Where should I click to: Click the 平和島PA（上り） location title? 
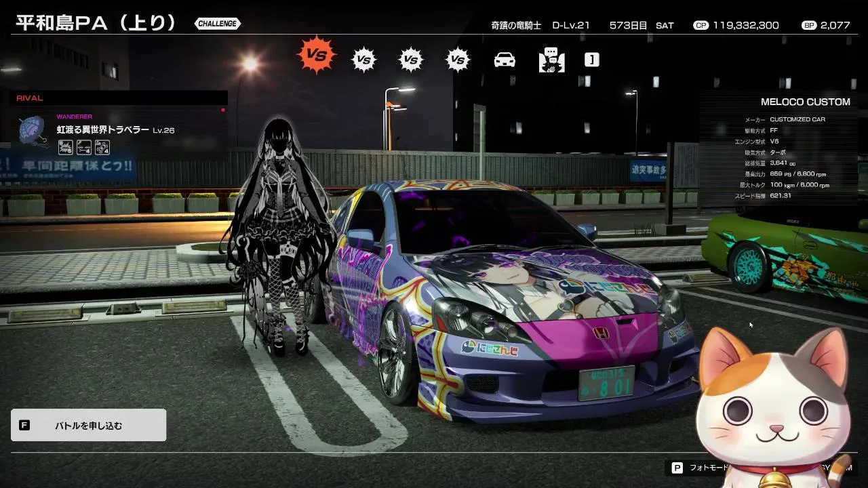(96, 22)
